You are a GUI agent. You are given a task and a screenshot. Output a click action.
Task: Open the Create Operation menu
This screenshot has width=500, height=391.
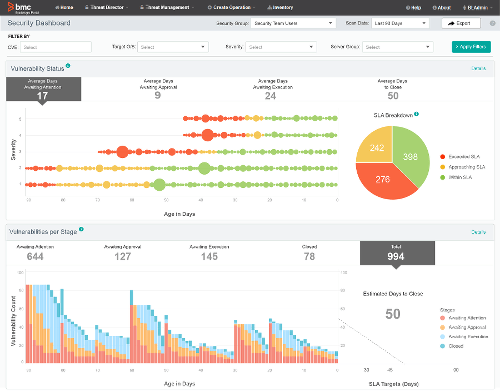pyautogui.click(x=231, y=7)
